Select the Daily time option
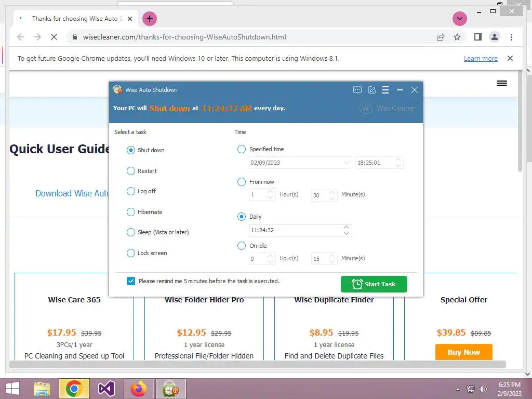This screenshot has height=399, width=532. click(242, 217)
